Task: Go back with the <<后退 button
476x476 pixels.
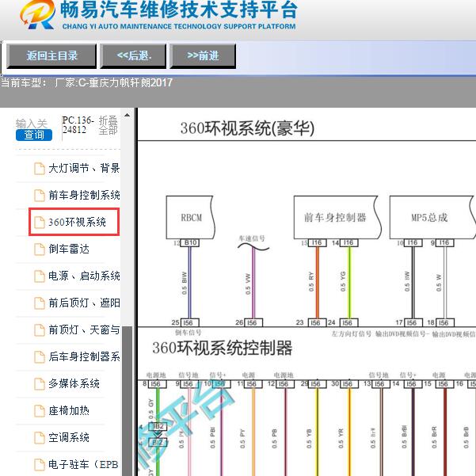Action: click(133, 56)
